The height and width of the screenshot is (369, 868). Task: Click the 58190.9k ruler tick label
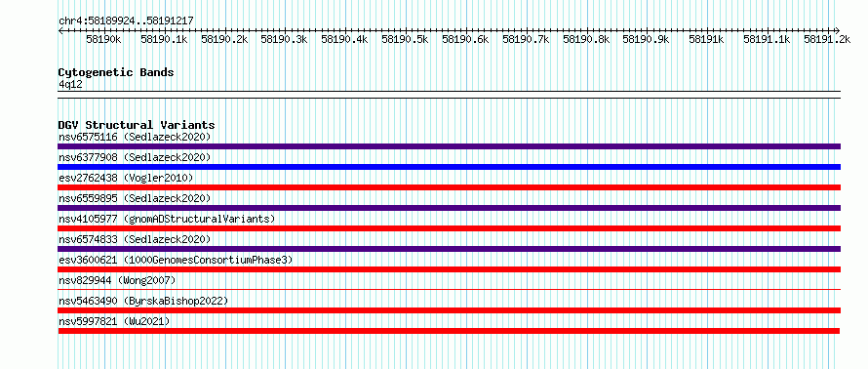[646, 39]
